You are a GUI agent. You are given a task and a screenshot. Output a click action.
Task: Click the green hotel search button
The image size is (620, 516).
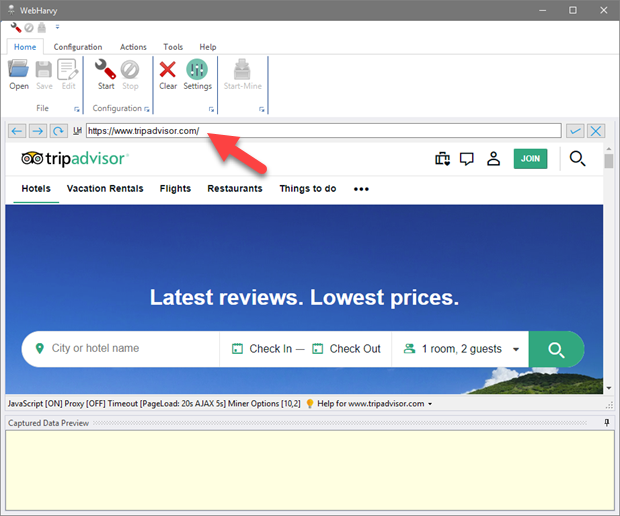[556, 350]
